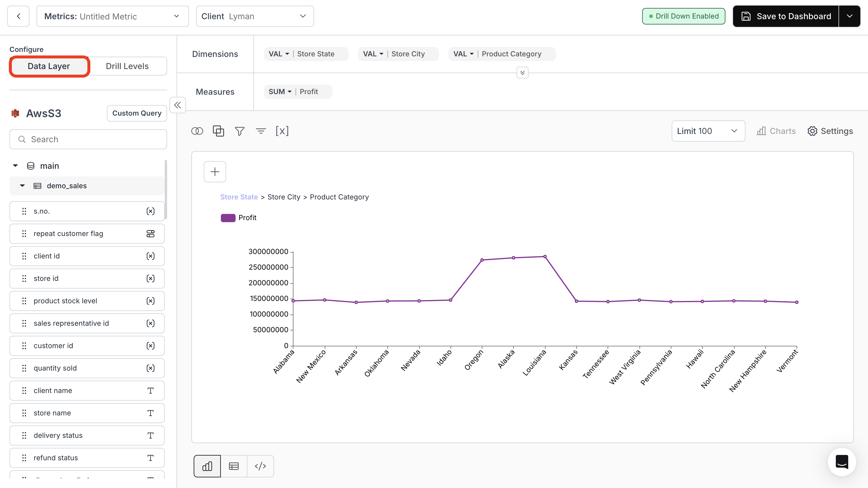Switch to the Drill Levels tab

tap(127, 66)
